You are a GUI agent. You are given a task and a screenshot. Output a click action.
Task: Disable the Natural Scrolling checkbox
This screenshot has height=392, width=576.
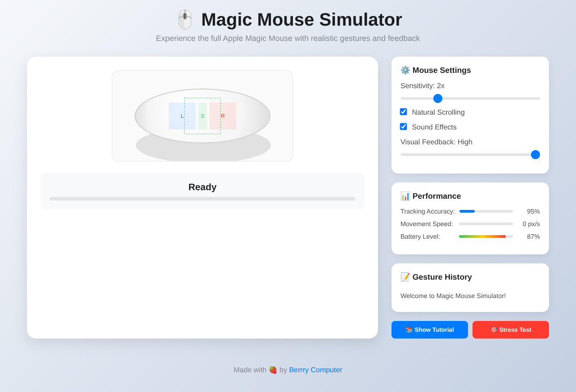point(403,111)
